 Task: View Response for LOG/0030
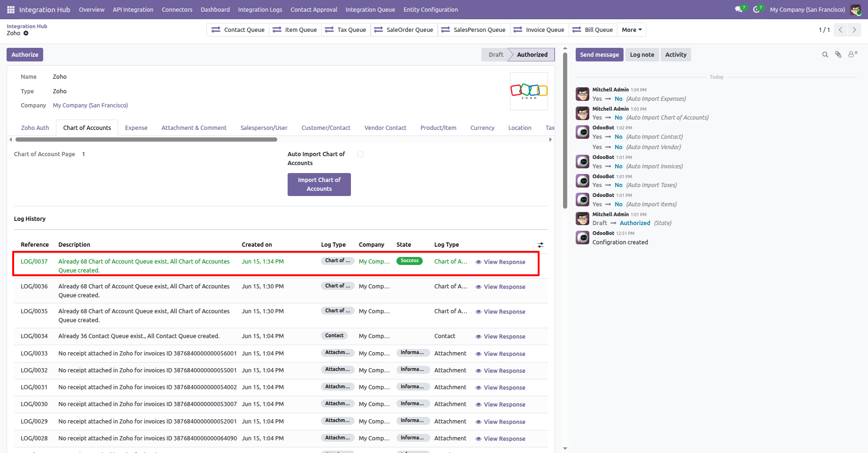point(500,405)
